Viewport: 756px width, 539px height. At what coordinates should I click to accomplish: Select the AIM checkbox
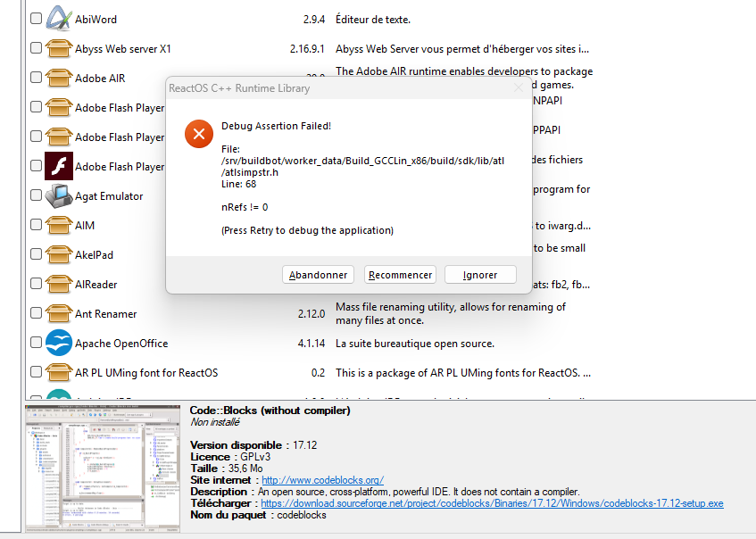click(x=37, y=224)
